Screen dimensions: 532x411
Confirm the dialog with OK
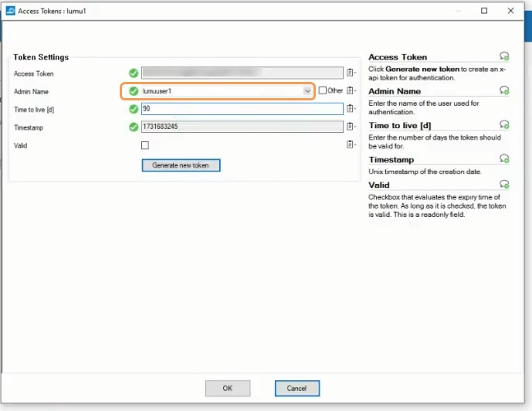pos(227,388)
